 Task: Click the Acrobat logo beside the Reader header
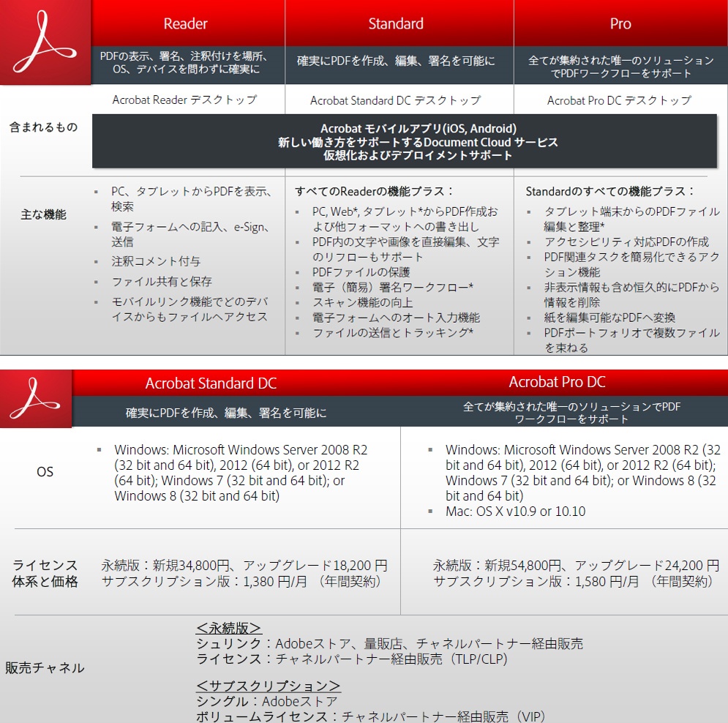45,42
